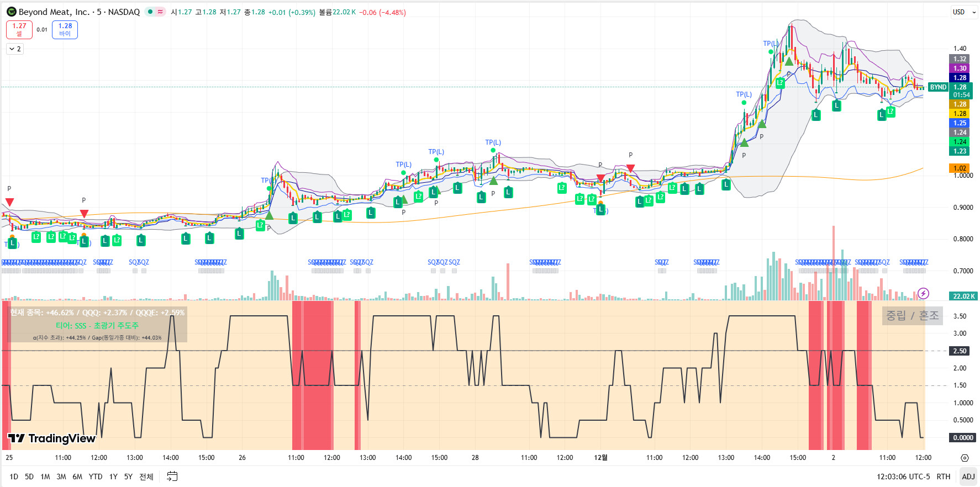The height and width of the screenshot is (487, 980).
Task: Click the gray 1.32 price axis label
Action: pyautogui.click(x=960, y=59)
